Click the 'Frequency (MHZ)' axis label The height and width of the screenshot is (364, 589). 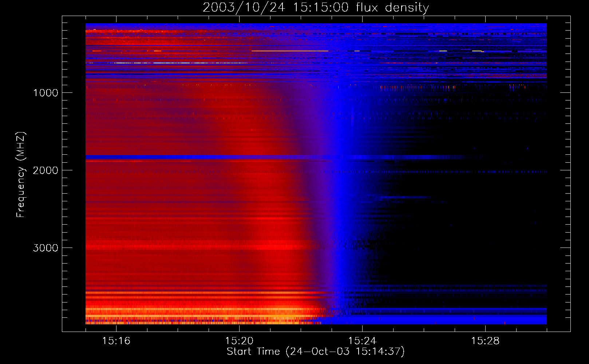click(x=21, y=175)
